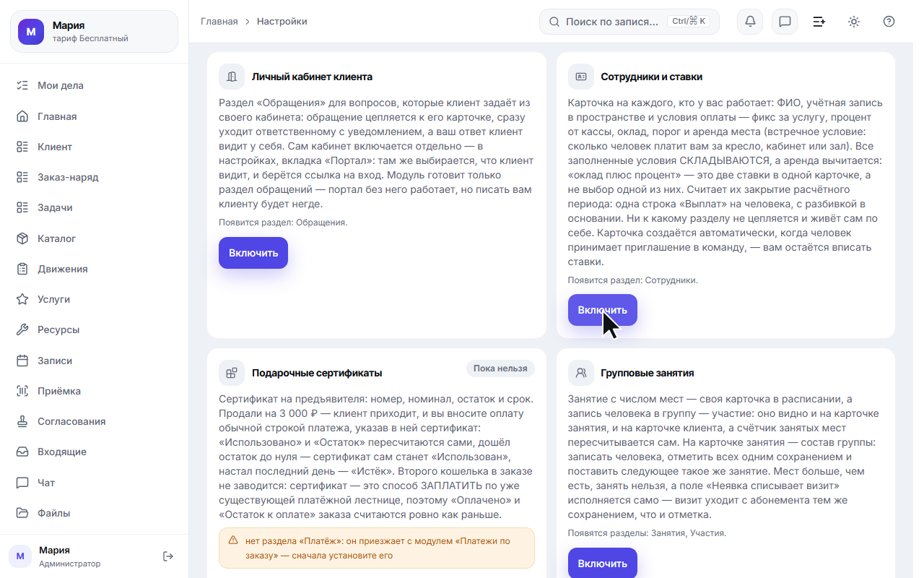Enable the Сотрудники и ставки module
Image resolution: width=924 pixels, height=578 pixels.
coord(602,310)
